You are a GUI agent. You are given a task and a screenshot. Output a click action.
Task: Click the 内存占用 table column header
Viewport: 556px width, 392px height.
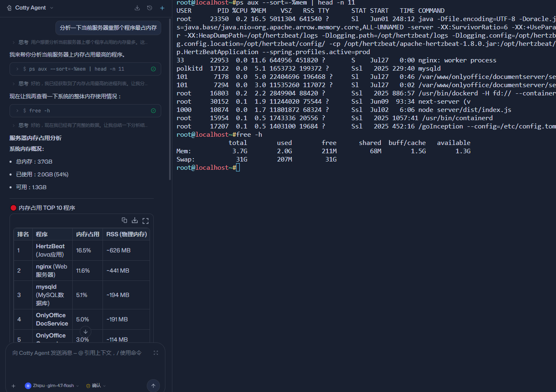(88, 234)
